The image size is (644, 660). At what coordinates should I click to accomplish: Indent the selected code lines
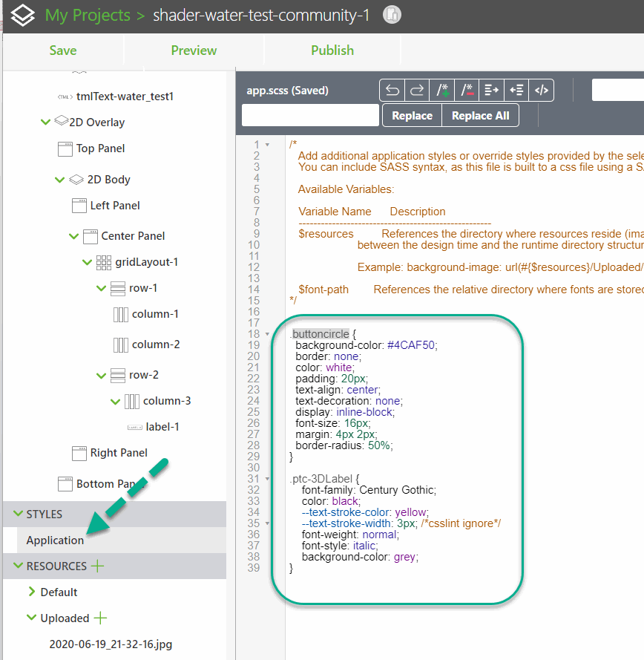492,91
